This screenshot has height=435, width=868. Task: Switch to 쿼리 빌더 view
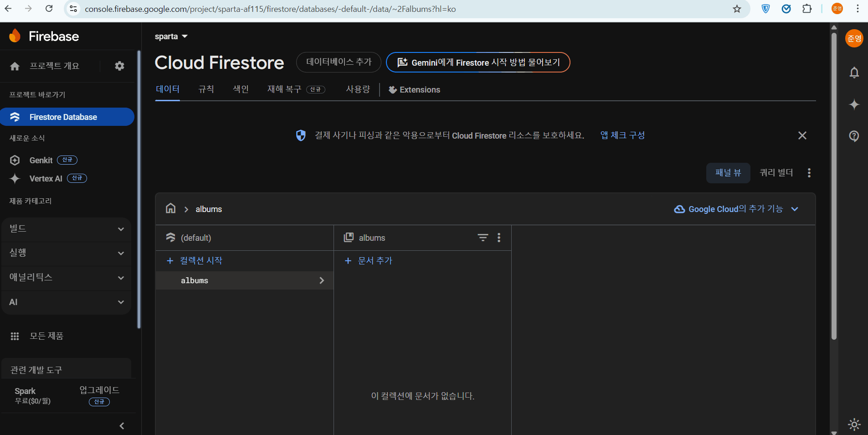[x=776, y=173]
